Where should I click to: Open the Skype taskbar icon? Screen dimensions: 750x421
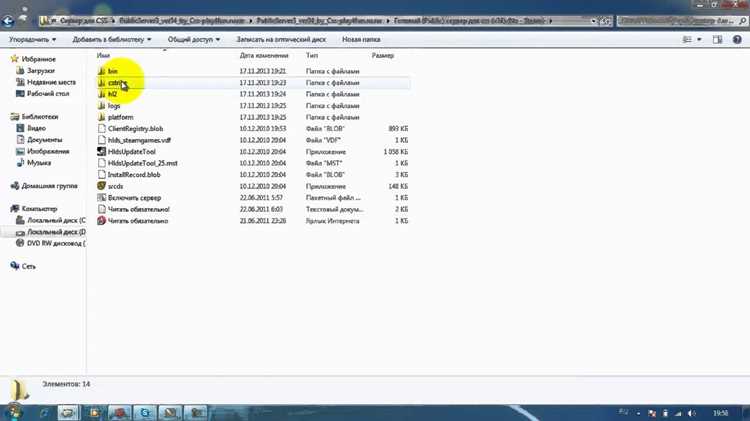(145, 412)
